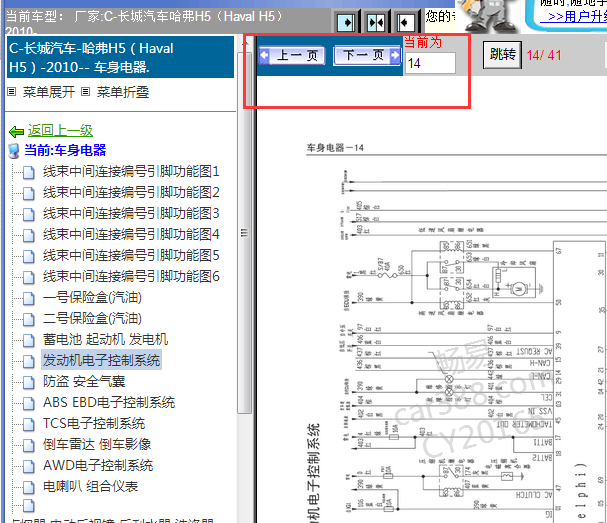
Task: Click the 车身电器—14 diagram heading
Action: [x=335, y=148]
